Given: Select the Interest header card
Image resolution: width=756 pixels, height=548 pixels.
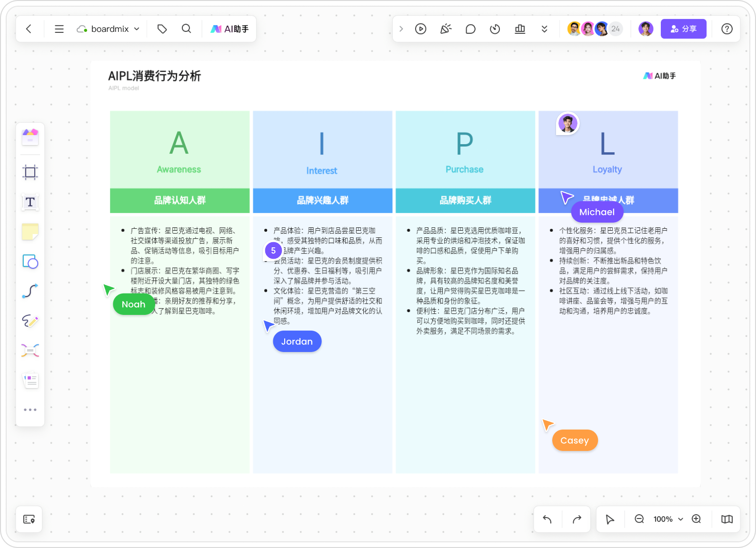Looking at the screenshot, I should point(322,149).
